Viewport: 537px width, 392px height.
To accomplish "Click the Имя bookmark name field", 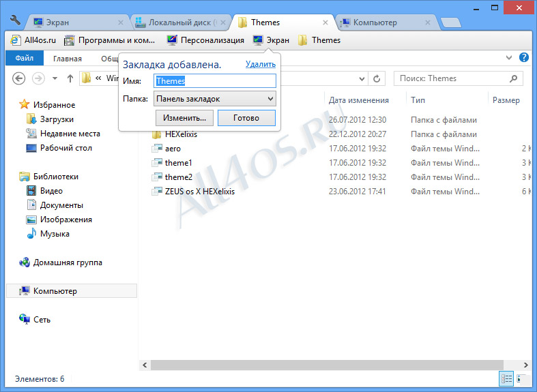I will point(215,81).
